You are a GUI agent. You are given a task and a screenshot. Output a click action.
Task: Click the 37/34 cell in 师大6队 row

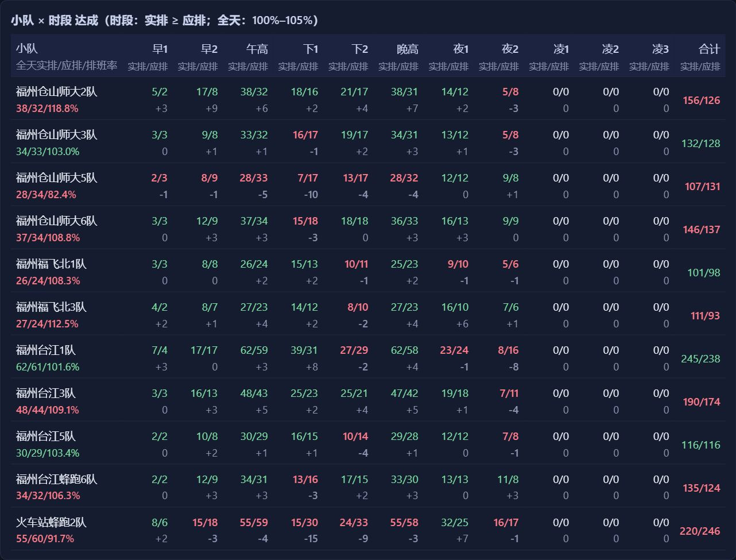254,221
